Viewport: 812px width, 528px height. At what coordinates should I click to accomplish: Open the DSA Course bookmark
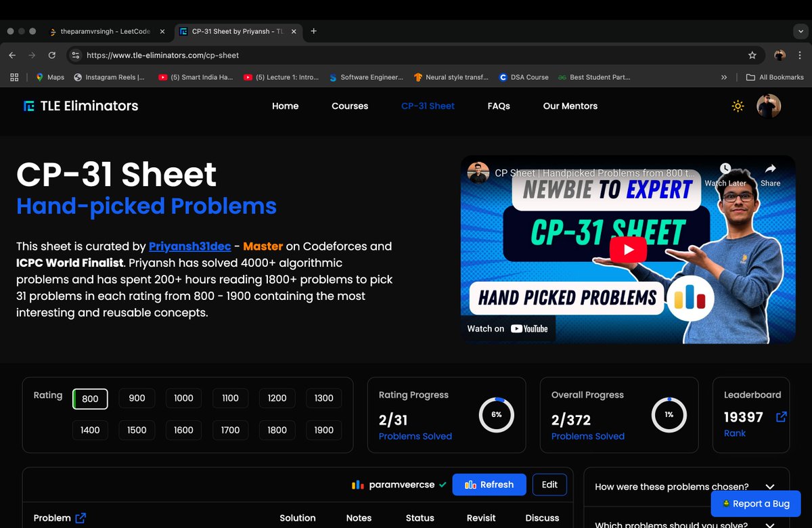[524, 77]
